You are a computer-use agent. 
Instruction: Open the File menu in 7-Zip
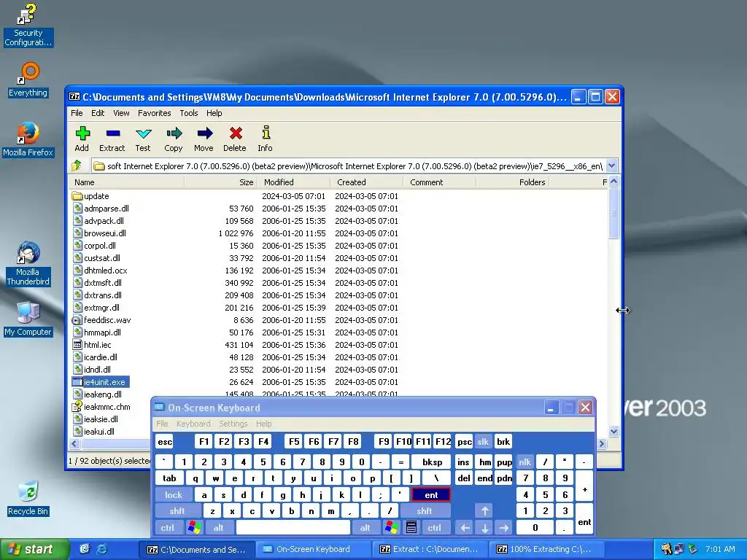77,113
